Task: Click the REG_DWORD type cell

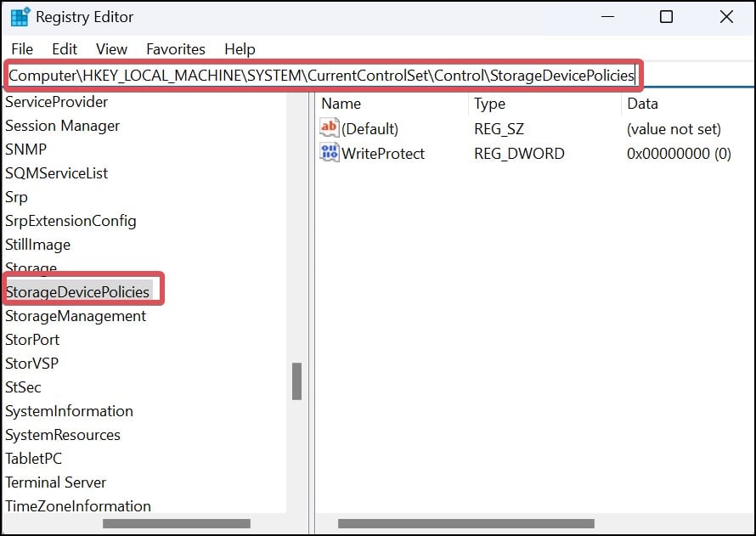Action: pos(519,153)
